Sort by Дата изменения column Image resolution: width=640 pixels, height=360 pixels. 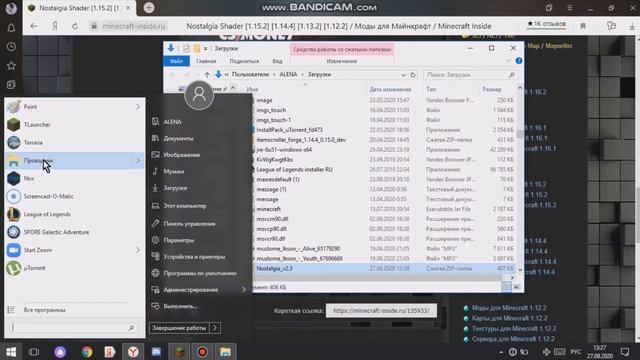click(x=390, y=89)
